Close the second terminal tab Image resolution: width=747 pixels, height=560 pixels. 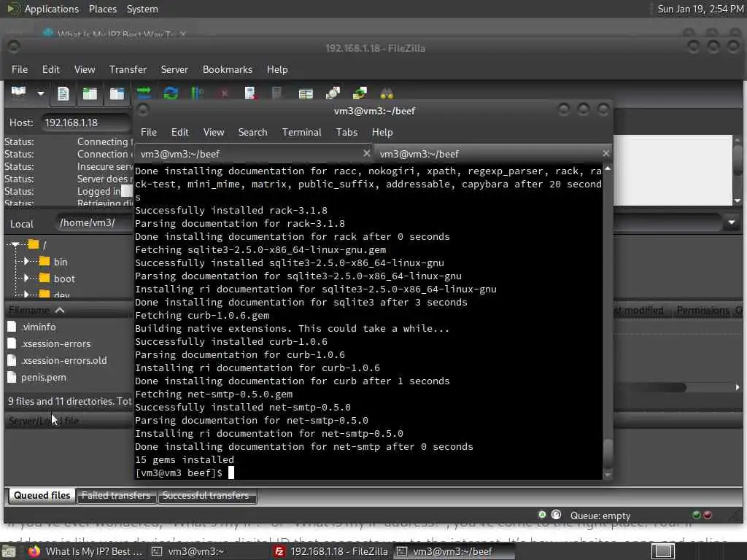[x=605, y=153]
